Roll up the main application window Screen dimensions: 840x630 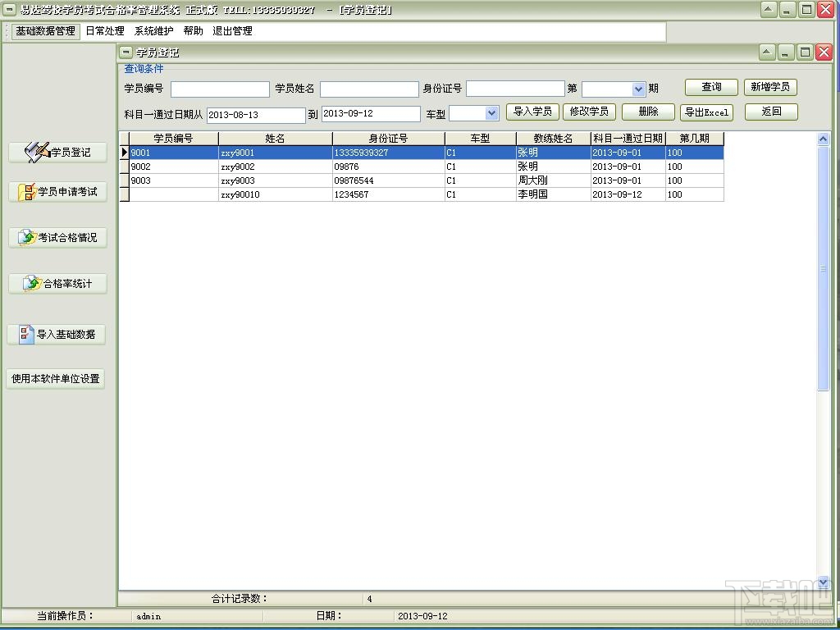pyautogui.click(x=769, y=10)
